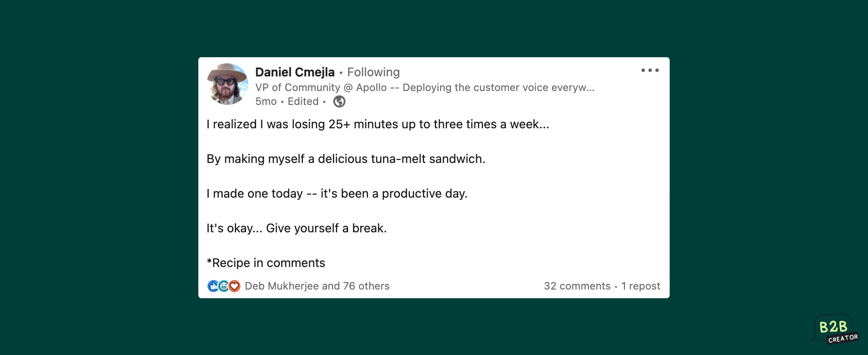868x355 pixels.
Task: Click the "Recipe in comments" line
Action: (266, 263)
